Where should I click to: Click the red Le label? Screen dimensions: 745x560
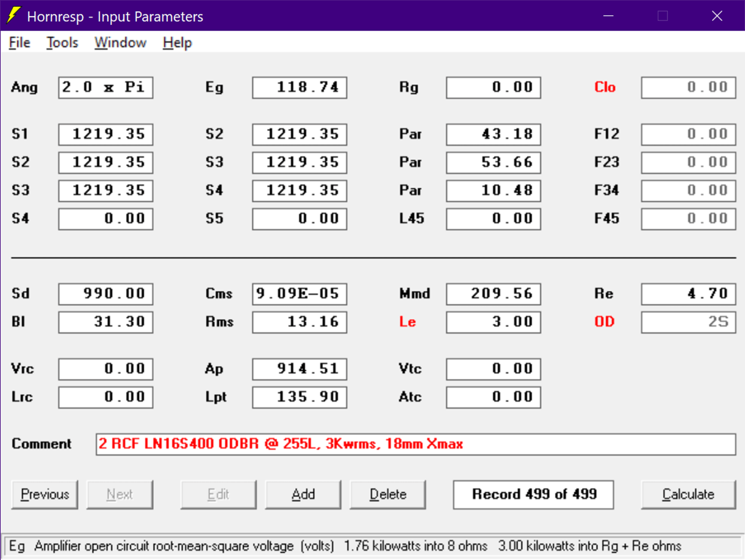click(407, 322)
